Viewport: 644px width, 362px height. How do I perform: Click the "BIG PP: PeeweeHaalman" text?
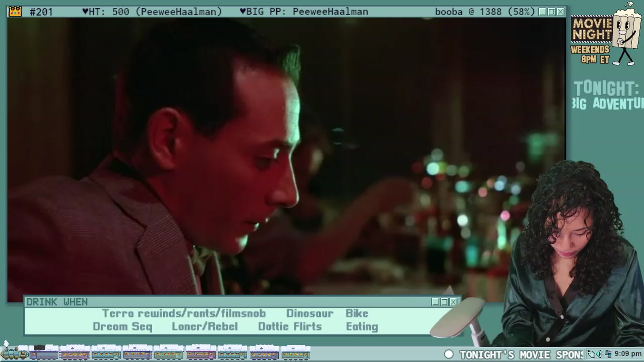tap(304, 12)
